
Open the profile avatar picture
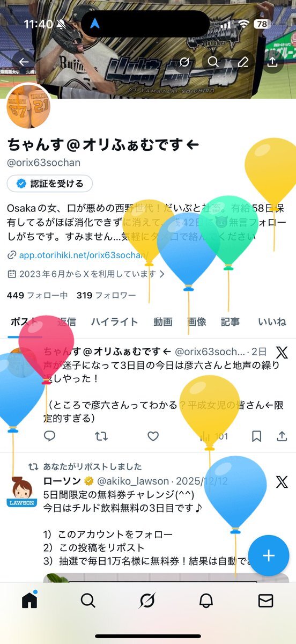(x=29, y=107)
